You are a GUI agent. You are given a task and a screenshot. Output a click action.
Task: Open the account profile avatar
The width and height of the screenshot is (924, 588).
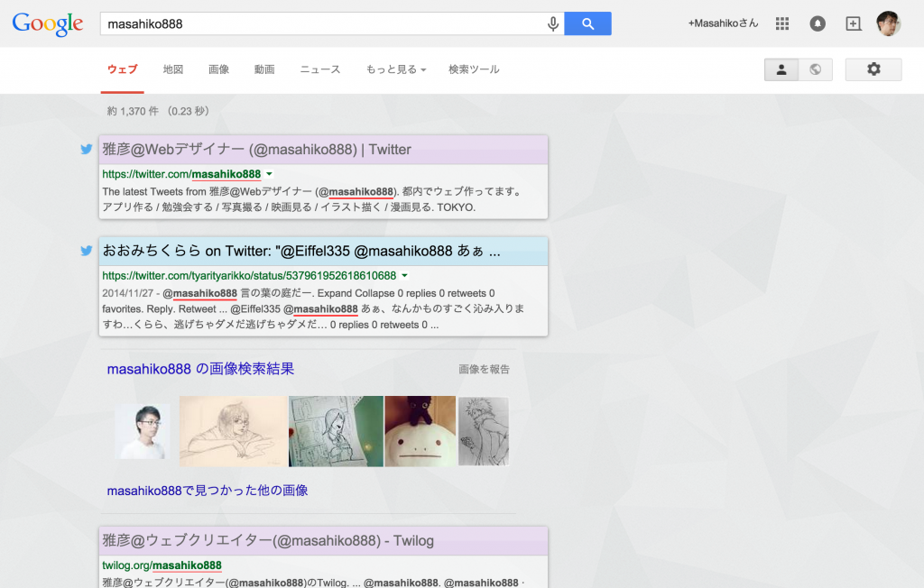click(x=888, y=23)
